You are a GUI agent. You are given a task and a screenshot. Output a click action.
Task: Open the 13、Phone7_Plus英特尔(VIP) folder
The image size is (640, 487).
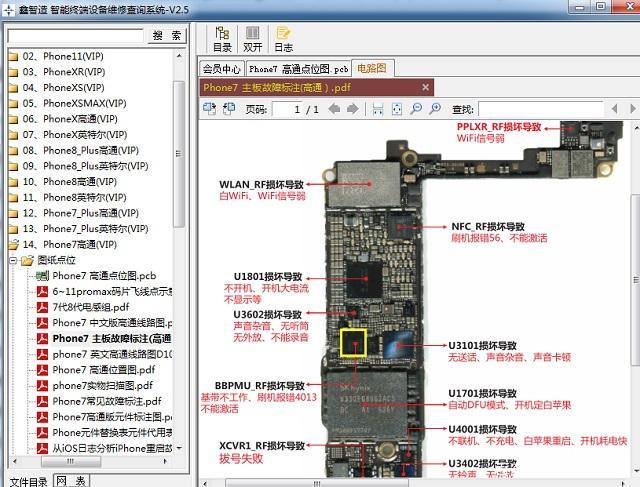(85, 229)
